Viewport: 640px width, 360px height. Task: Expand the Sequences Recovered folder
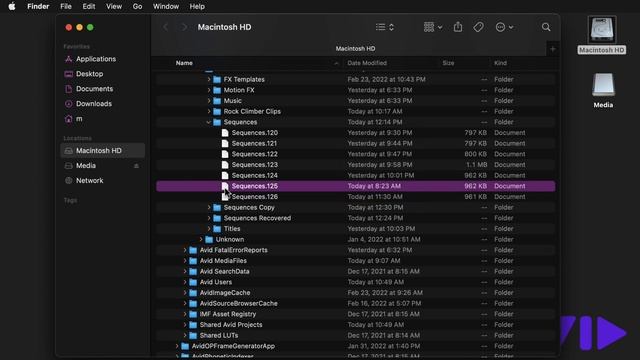click(x=209, y=218)
